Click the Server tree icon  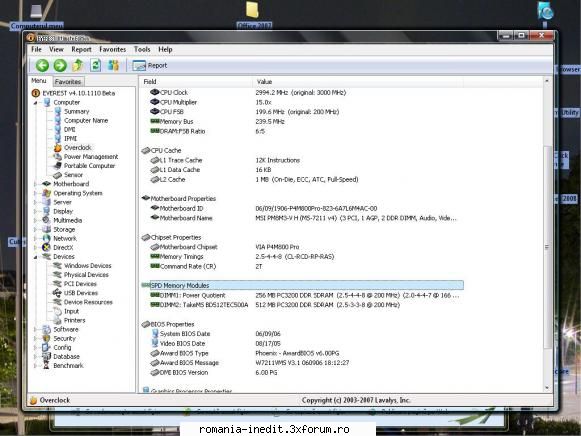46,202
